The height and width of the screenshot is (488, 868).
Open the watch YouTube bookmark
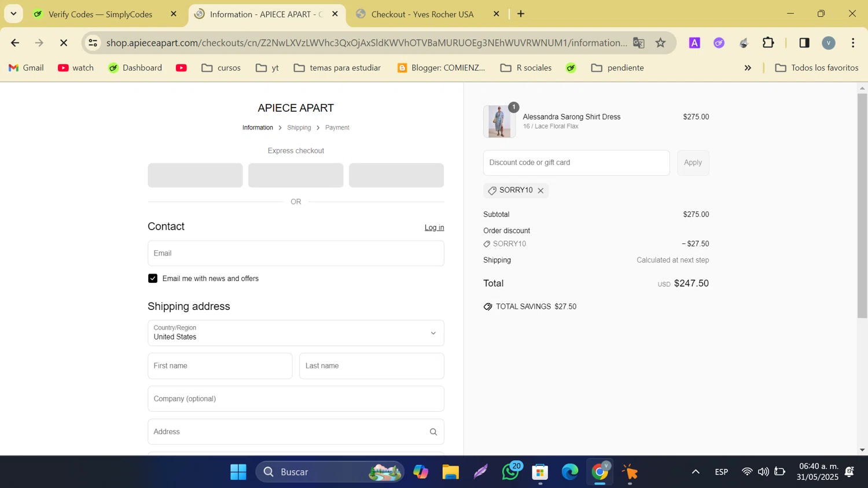[x=76, y=68]
